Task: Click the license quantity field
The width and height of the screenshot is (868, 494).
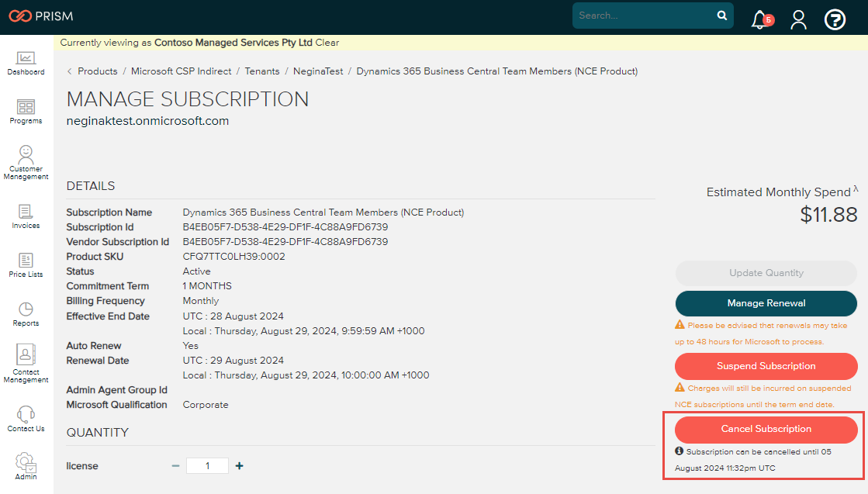Action: pyautogui.click(x=208, y=466)
